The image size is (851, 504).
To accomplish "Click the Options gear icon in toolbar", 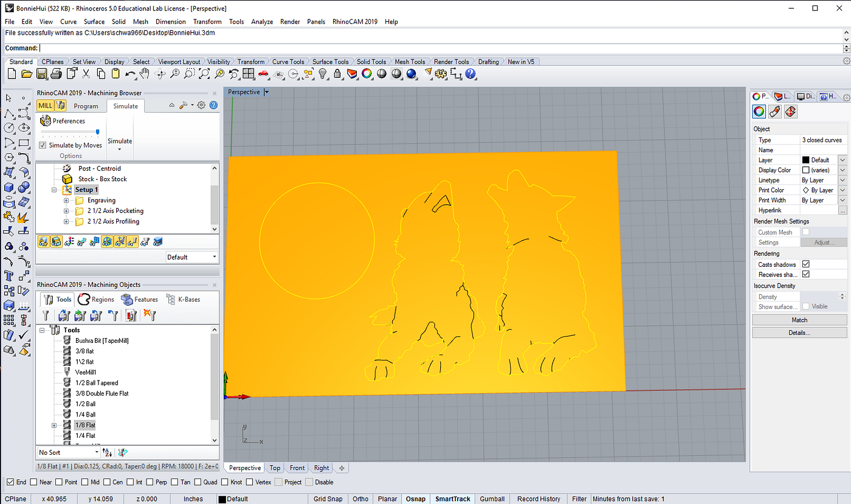I will (441, 74).
